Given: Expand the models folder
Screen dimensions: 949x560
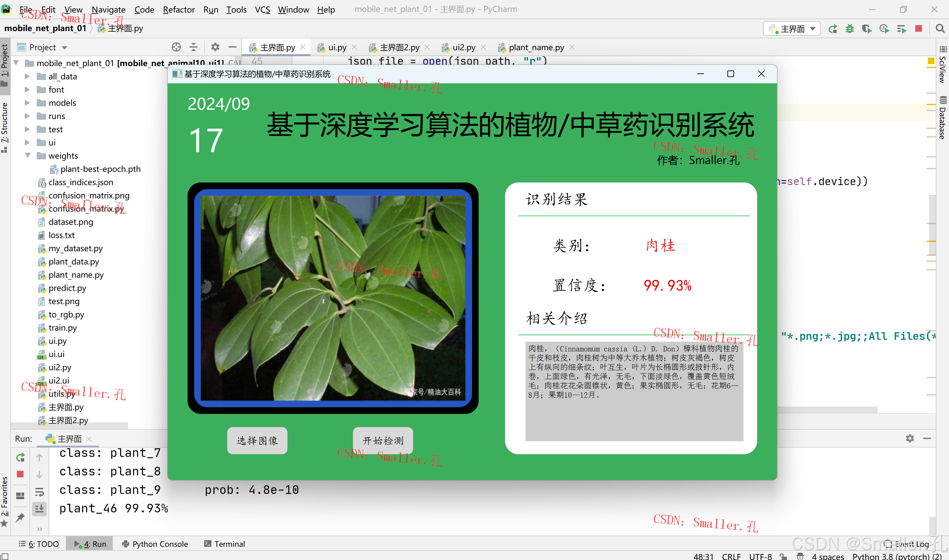Looking at the screenshot, I should click(x=27, y=102).
